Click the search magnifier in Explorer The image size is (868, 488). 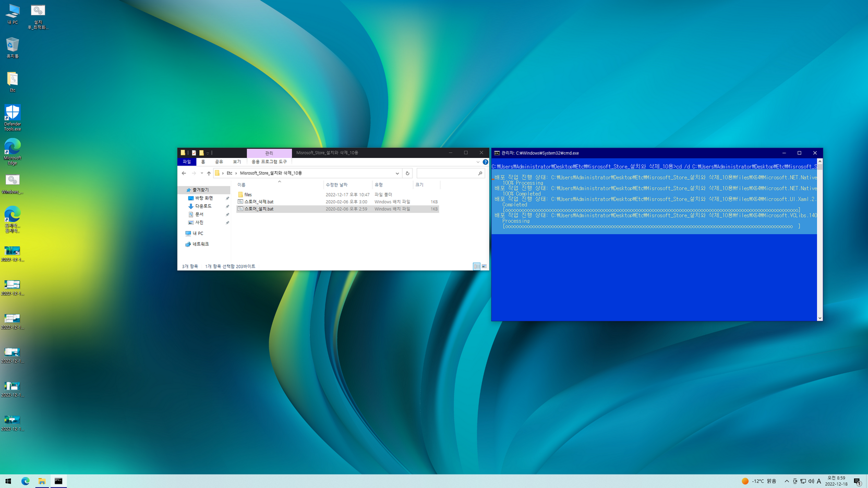pos(480,173)
